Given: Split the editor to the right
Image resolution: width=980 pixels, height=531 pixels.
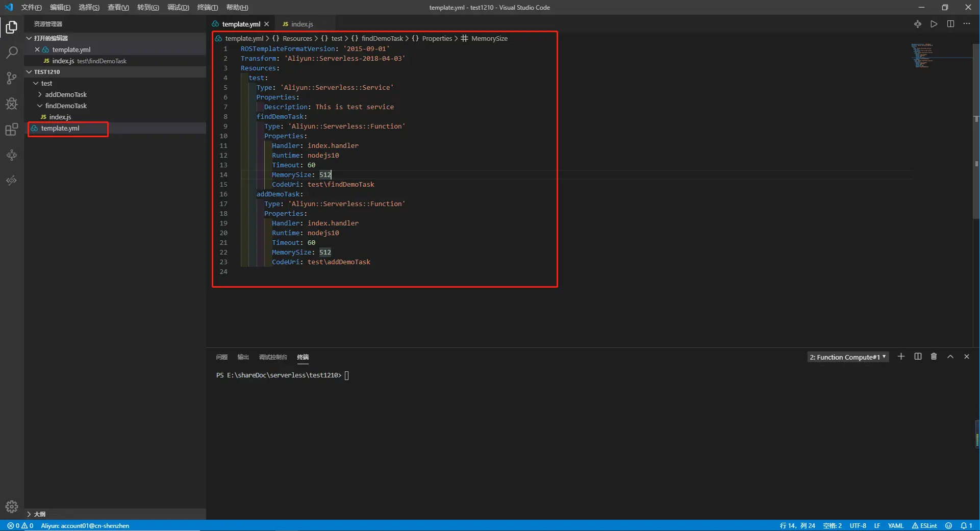Looking at the screenshot, I should tap(950, 24).
